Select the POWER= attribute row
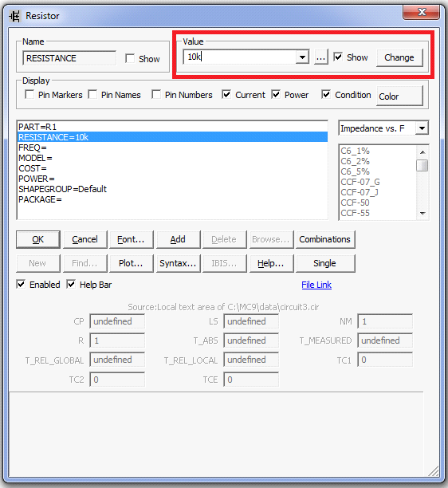This screenshot has width=448, height=488. coord(173,179)
